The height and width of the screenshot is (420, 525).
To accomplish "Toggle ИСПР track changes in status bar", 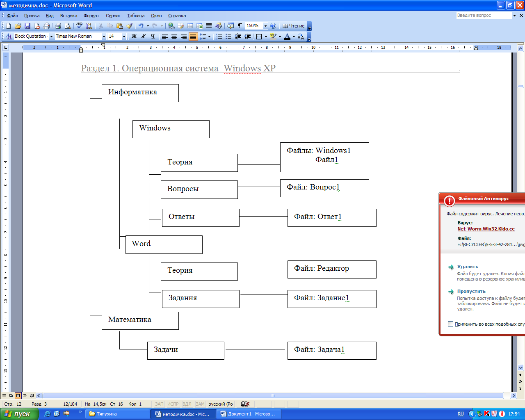I will (173, 404).
